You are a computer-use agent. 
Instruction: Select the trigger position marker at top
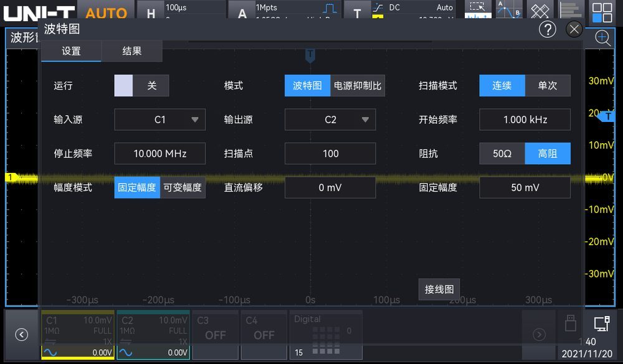pyautogui.click(x=310, y=55)
